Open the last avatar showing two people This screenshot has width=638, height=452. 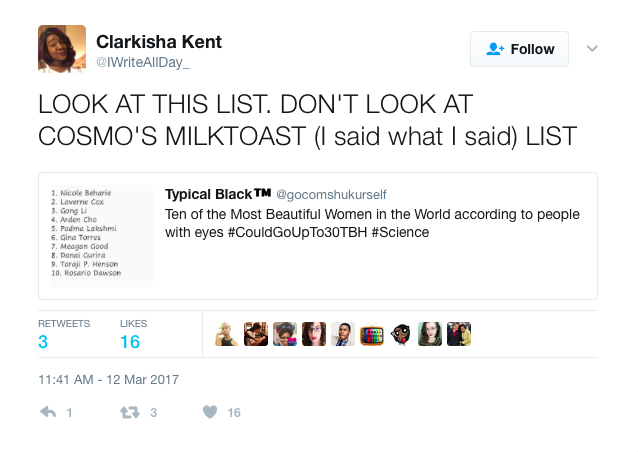tap(459, 334)
